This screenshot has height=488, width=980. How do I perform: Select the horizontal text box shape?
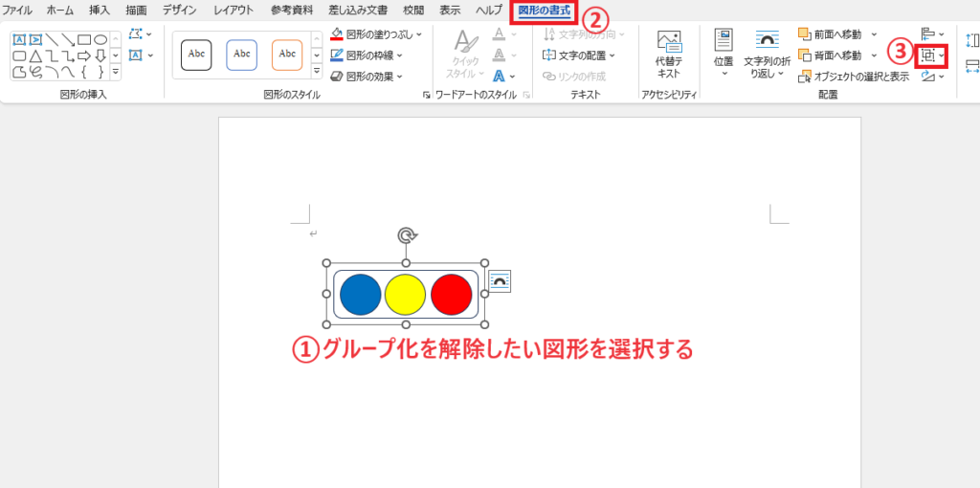pyautogui.click(x=19, y=40)
